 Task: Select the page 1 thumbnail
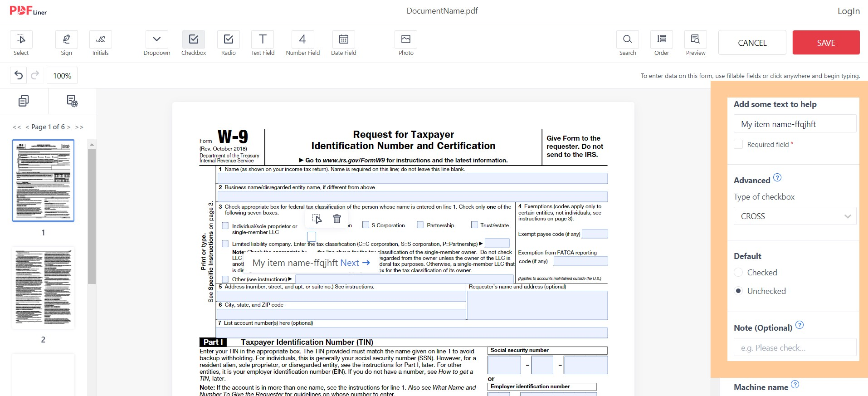(x=43, y=181)
